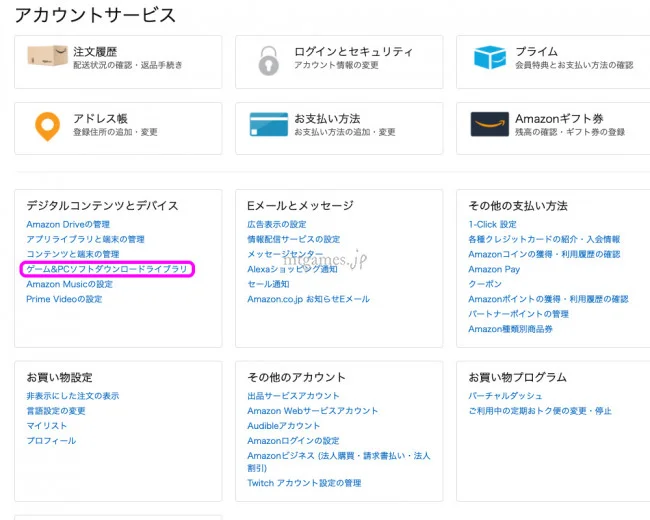Open パートナーポイントの管理 link

[519, 314]
